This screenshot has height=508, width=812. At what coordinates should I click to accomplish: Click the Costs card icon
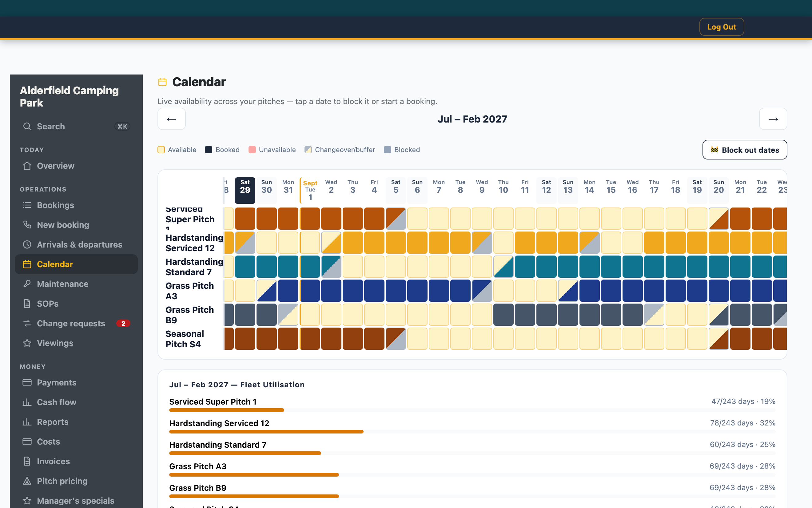pyautogui.click(x=27, y=441)
